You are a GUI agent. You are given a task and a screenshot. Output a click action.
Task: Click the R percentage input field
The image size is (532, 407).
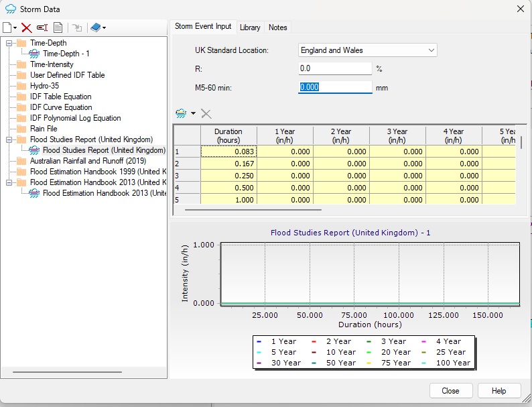tap(335, 68)
